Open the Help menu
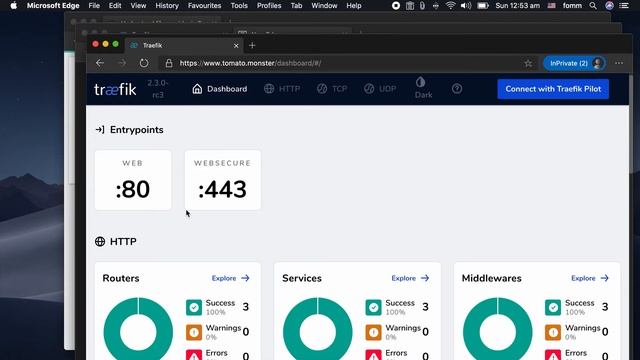This screenshot has height=360, width=640. [x=354, y=6]
